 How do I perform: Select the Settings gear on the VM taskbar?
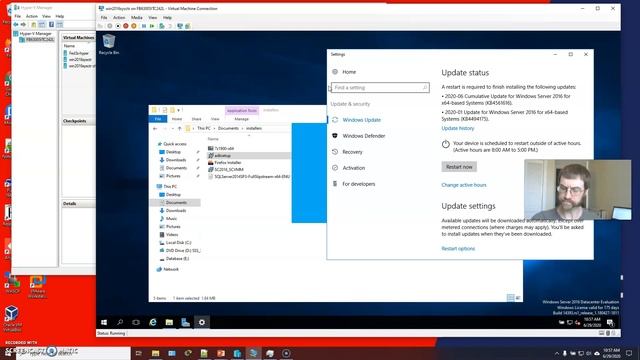202,322
